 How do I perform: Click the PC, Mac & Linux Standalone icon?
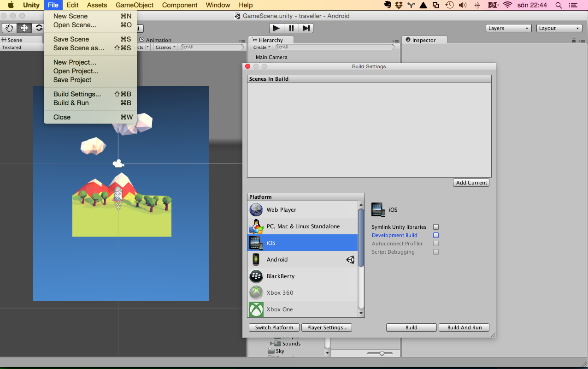pyautogui.click(x=256, y=226)
